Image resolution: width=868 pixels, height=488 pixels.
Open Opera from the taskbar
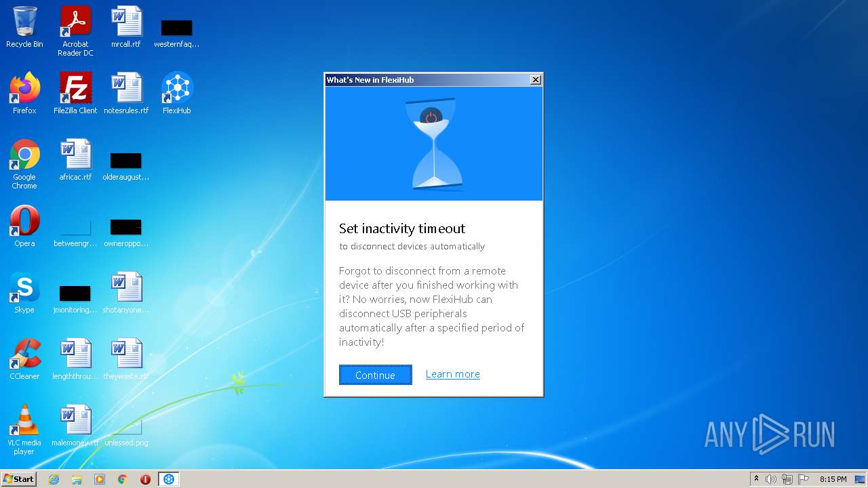click(145, 479)
